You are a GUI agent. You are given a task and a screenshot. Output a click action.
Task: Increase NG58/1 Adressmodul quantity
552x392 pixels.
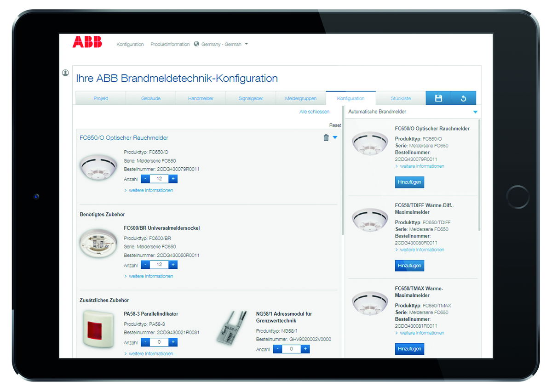coord(305,349)
